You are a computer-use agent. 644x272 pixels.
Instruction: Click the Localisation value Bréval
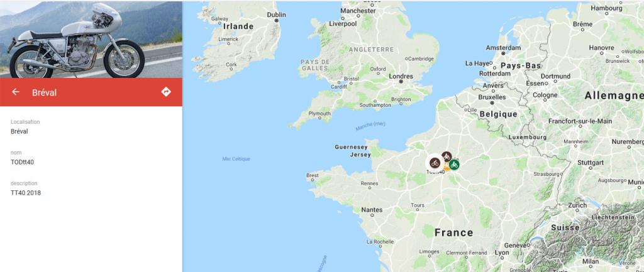click(x=19, y=132)
